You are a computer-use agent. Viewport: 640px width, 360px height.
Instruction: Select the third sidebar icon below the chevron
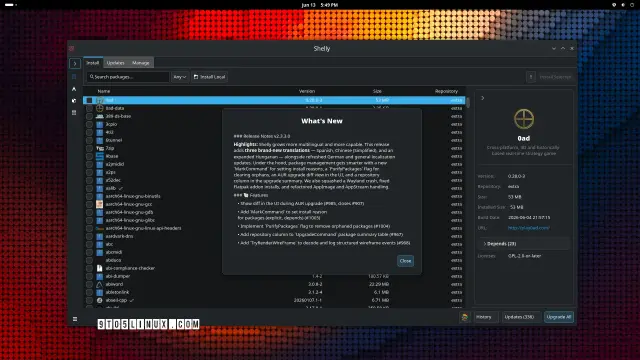[x=74, y=100]
